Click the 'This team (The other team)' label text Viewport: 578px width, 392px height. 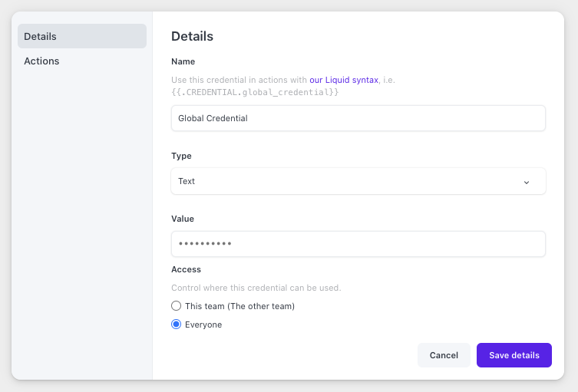(x=239, y=306)
